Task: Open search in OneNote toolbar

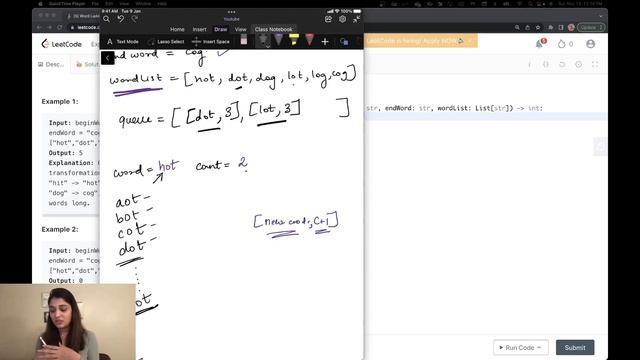Action: coord(107,19)
